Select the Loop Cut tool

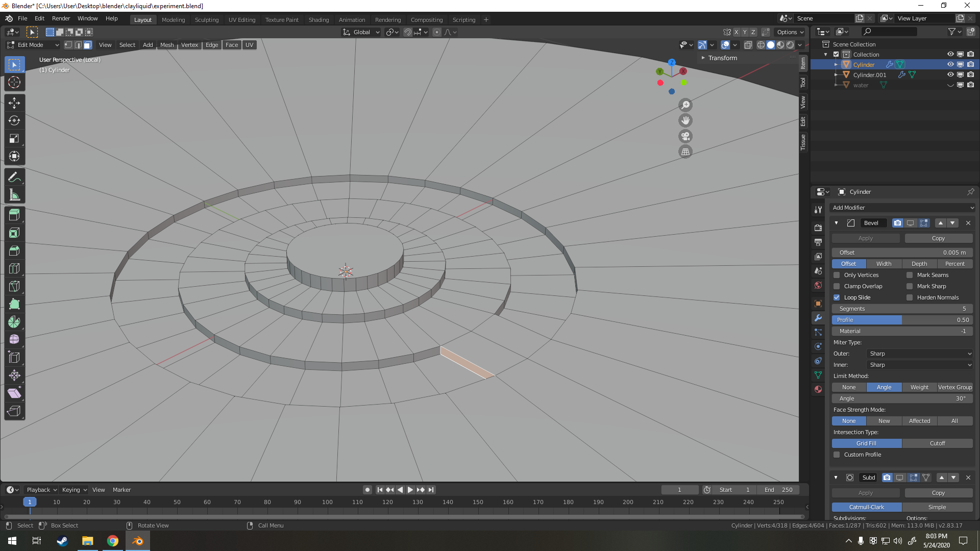14,268
